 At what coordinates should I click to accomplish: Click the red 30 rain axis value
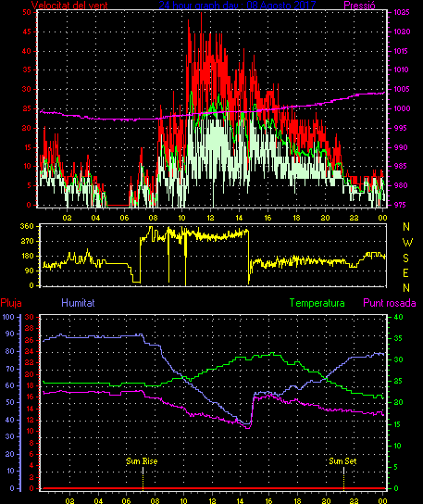[30, 317]
